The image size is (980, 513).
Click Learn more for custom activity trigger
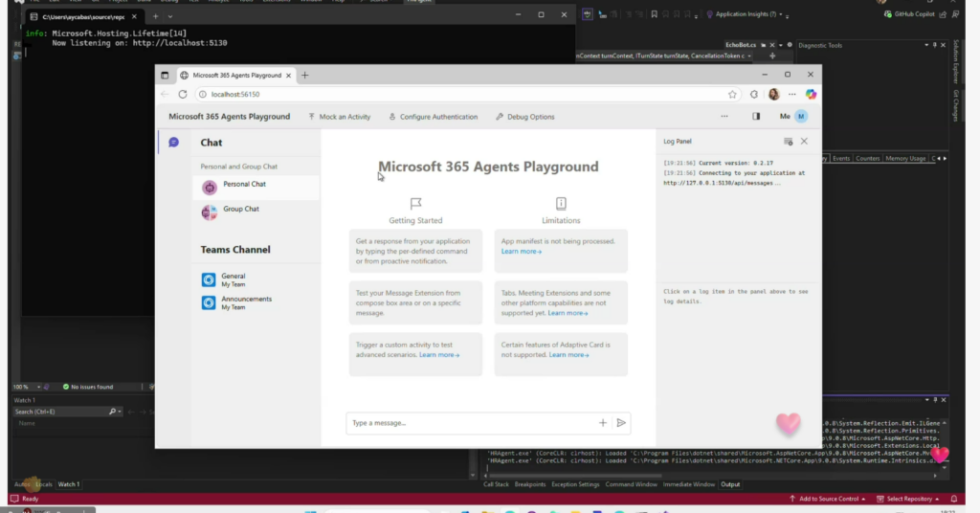[438, 355]
